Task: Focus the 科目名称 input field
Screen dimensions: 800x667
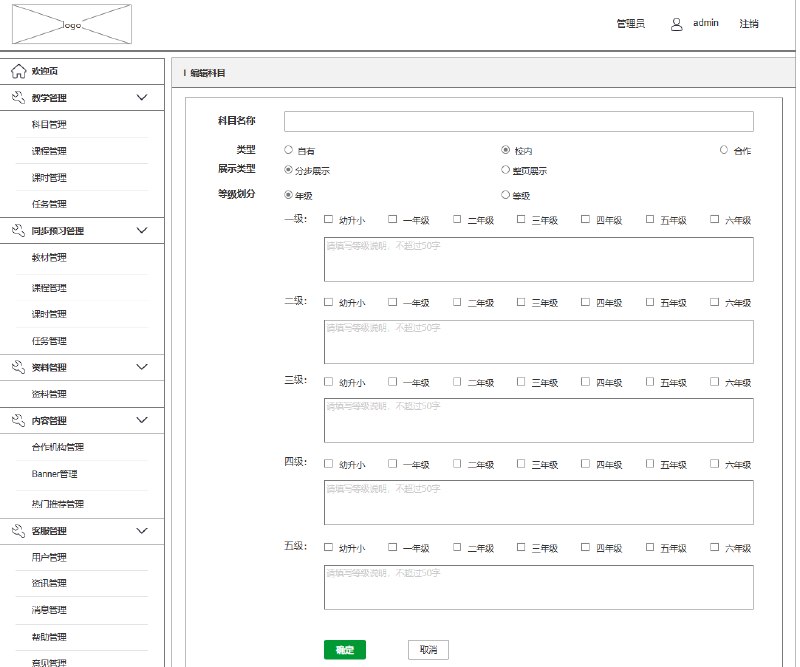Action: tap(519, 121)
